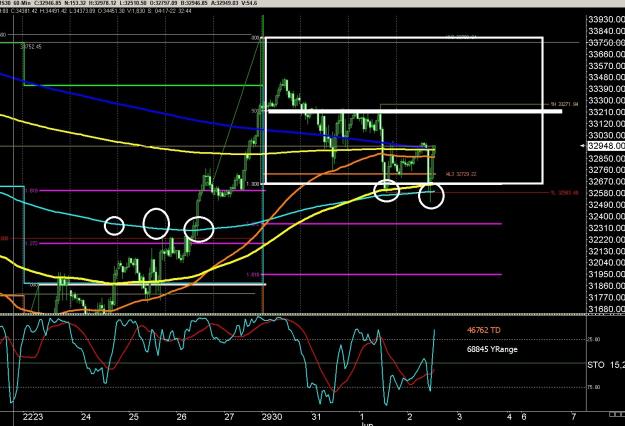Screen dimensions: 625x426
Task: Click the 2930 date label on time axis
Action: (x=272, y=417)
